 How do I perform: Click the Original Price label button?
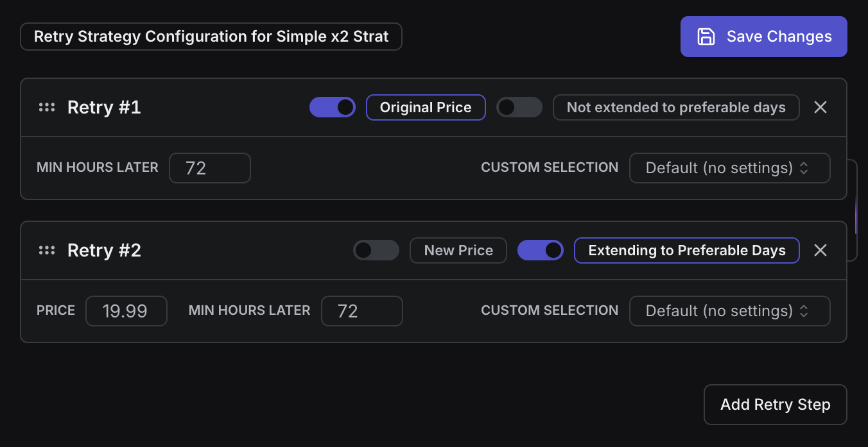[x=426, y=107]
